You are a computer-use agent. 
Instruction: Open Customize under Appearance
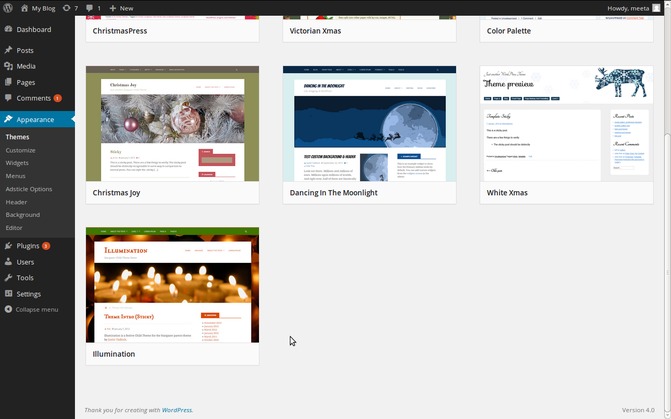[21, 150]
